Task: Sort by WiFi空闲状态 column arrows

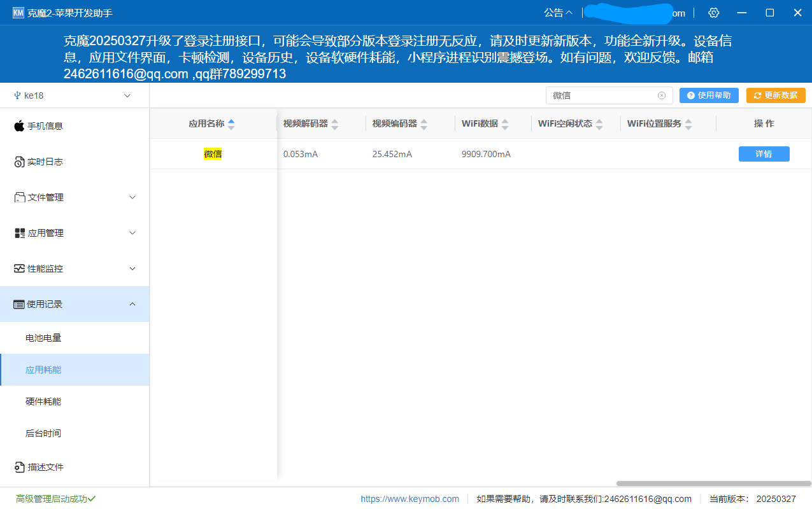Action: pyautogui.click(x=599, y=124)
